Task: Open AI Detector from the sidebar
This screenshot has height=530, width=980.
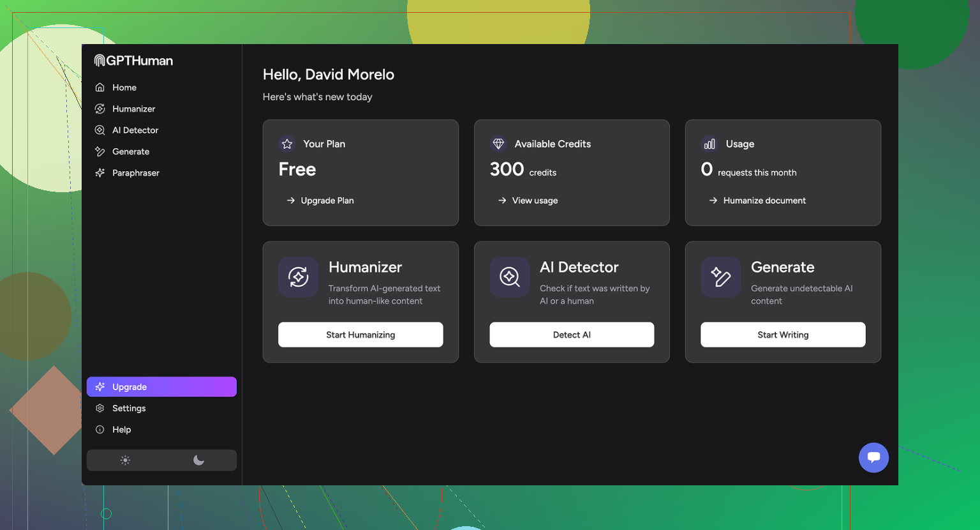Action: [135, 130]
